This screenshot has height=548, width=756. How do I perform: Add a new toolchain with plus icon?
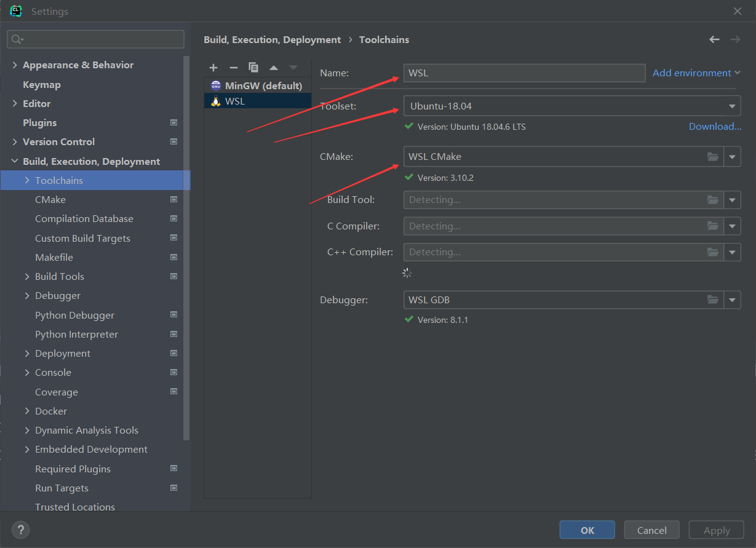213,68
